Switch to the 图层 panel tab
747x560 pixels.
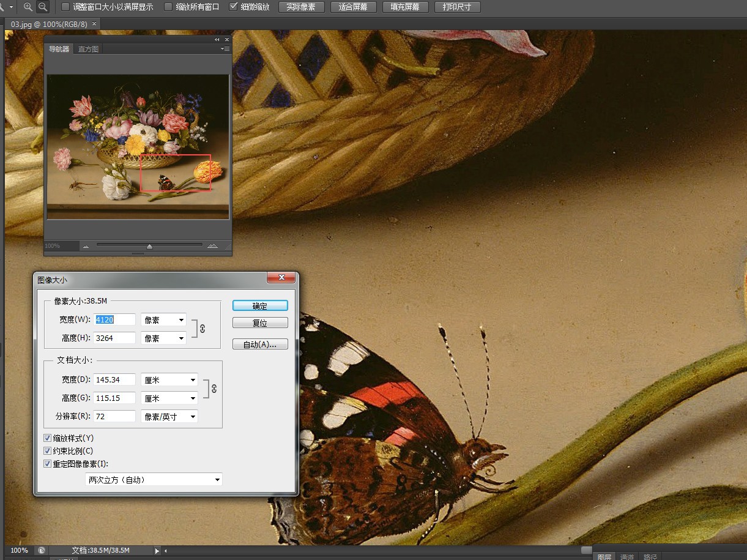pyautogui.click(x=604, y=556)
